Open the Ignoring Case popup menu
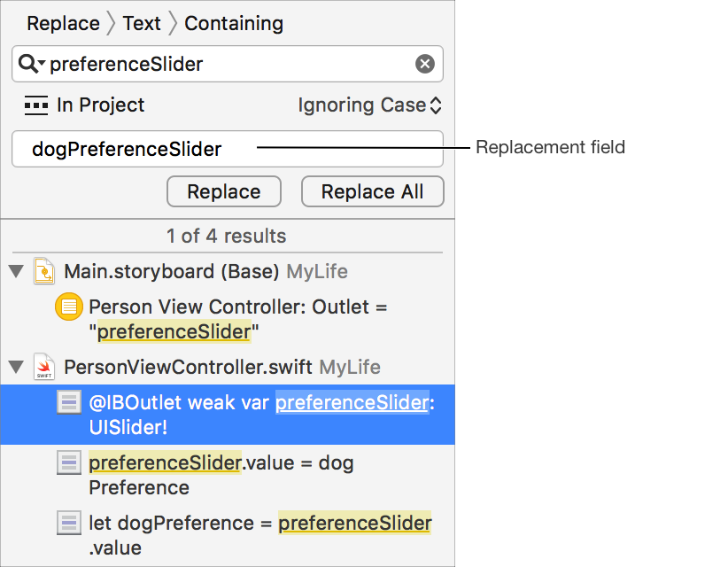The height and width of the screenshot is (567, 728). pyautogui.click(x=369, y=105)
